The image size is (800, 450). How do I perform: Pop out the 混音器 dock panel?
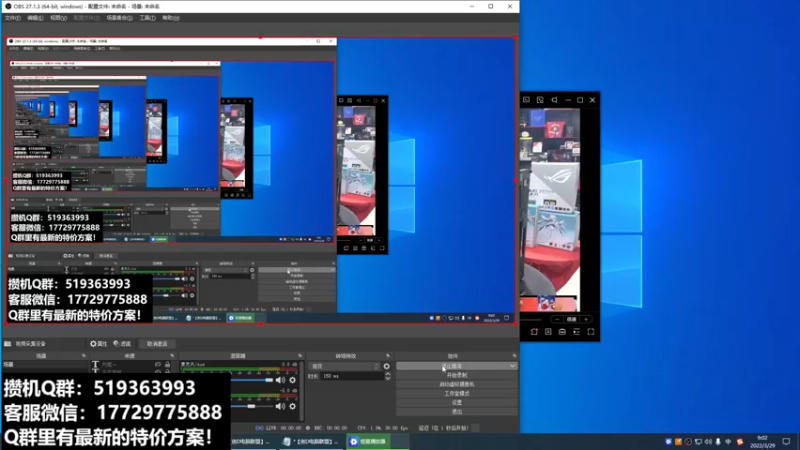tap(300, 356)
